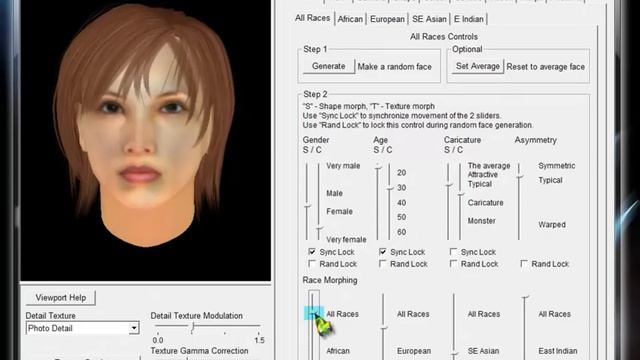Open the SE Asian tab

[429, 19]
